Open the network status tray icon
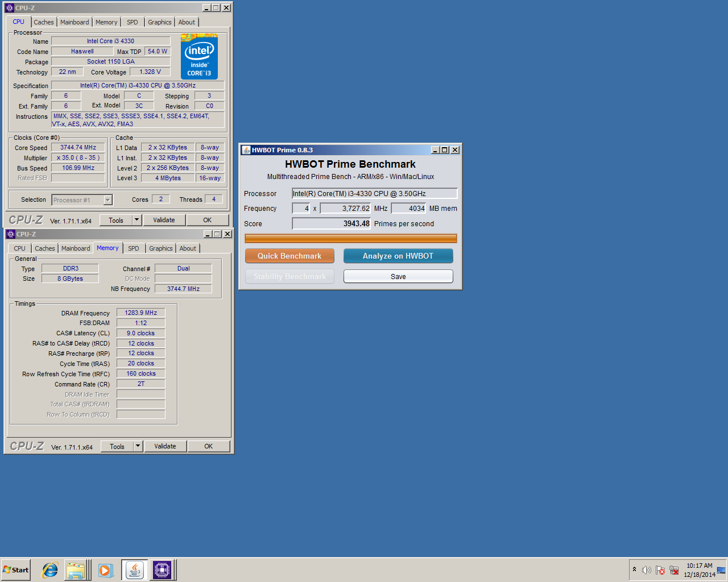This screenshot has width=728, height=582. click(674, 570)
